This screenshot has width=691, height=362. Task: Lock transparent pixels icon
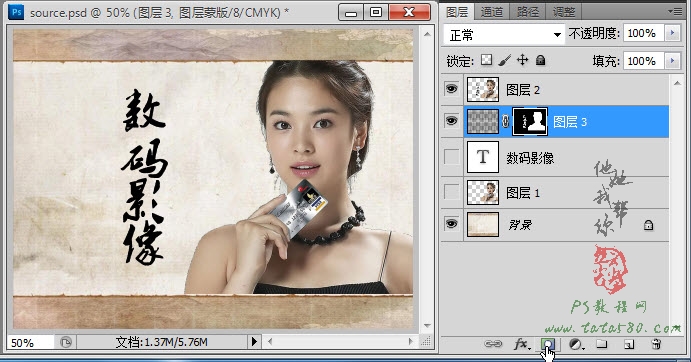click(486, 60)
